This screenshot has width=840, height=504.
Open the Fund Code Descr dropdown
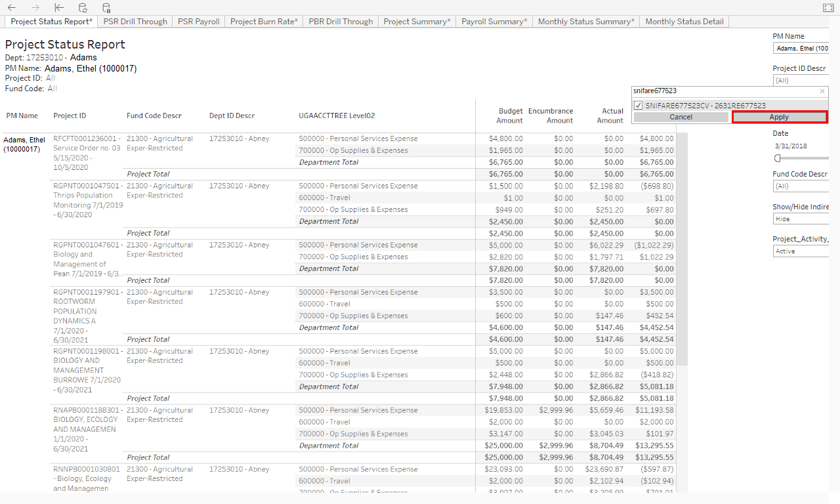[x=801, y=186]
